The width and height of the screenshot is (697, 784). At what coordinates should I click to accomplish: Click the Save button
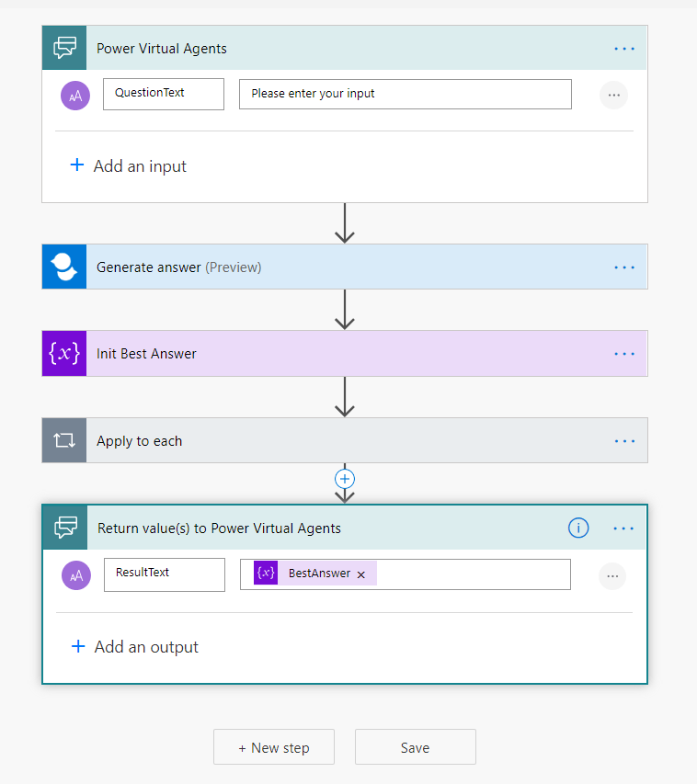pyautogui.click(x=415, y=747)
